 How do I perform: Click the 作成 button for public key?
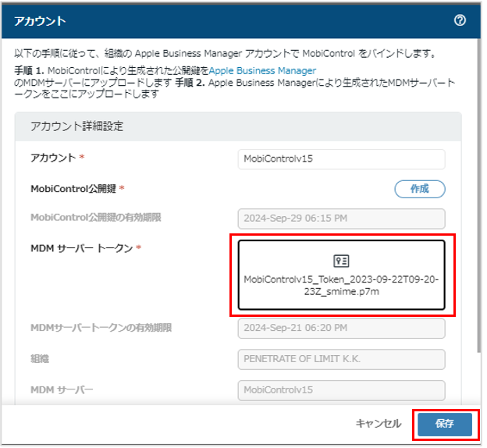coord(420,189)
